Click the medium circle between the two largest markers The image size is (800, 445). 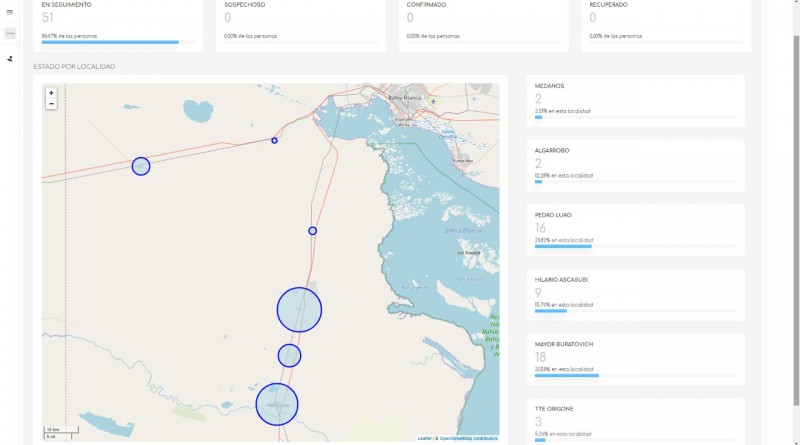pyautogui.click(x=289, y=355)
